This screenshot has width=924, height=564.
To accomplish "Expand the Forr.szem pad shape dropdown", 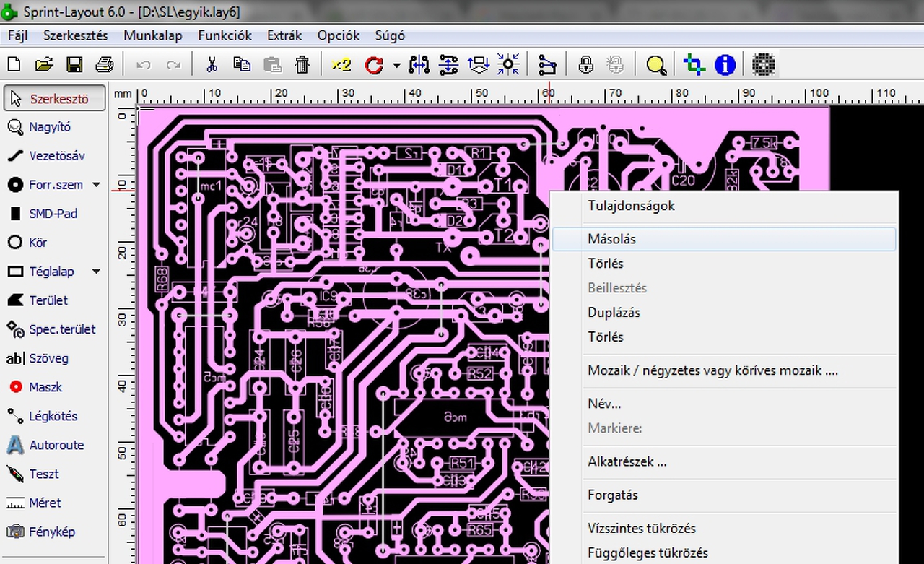I will coord(96,185).
